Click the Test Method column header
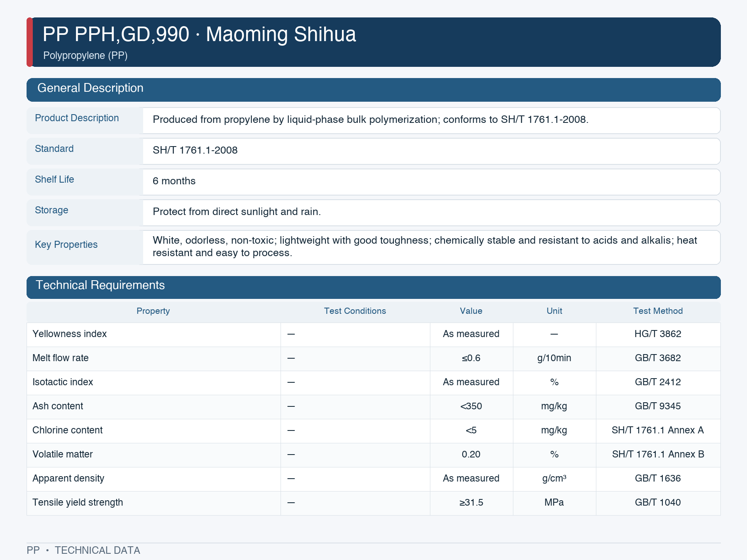 (658, 311)
